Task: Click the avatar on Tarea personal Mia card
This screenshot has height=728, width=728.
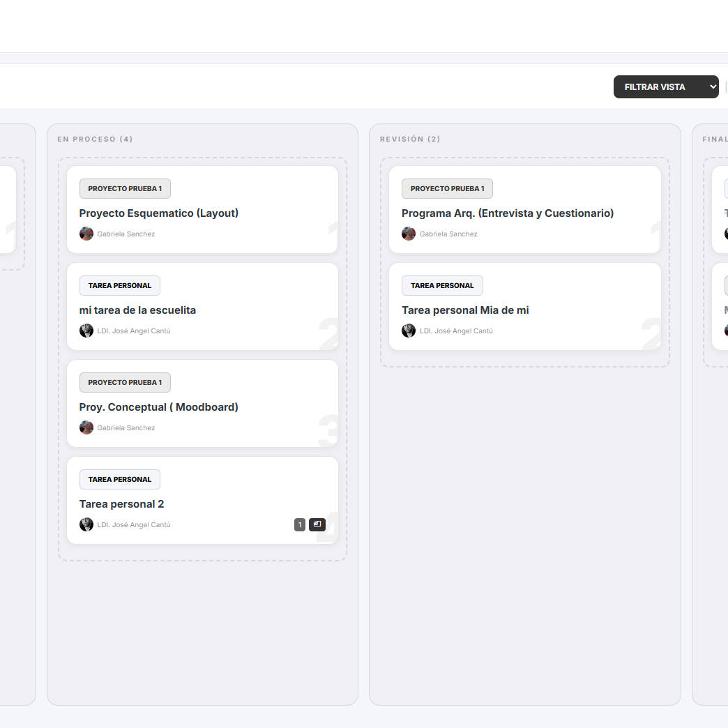Action: point(409,331)
